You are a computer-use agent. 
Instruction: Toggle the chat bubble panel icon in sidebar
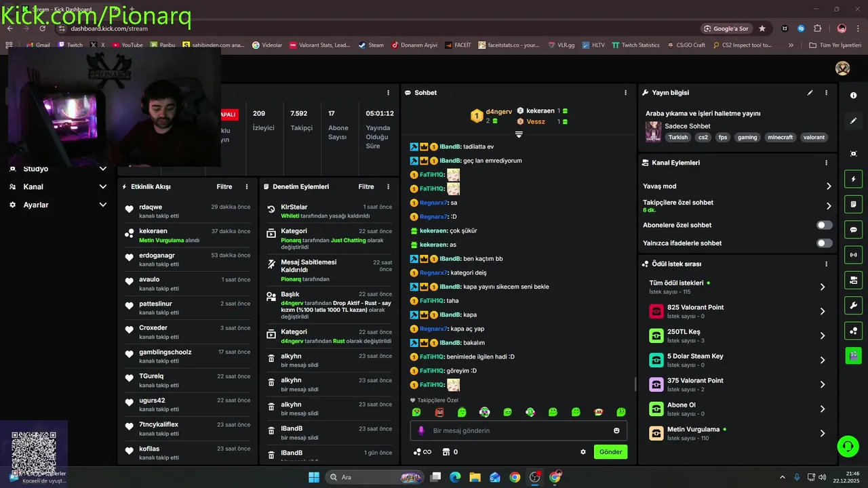[x=853, y=230]
